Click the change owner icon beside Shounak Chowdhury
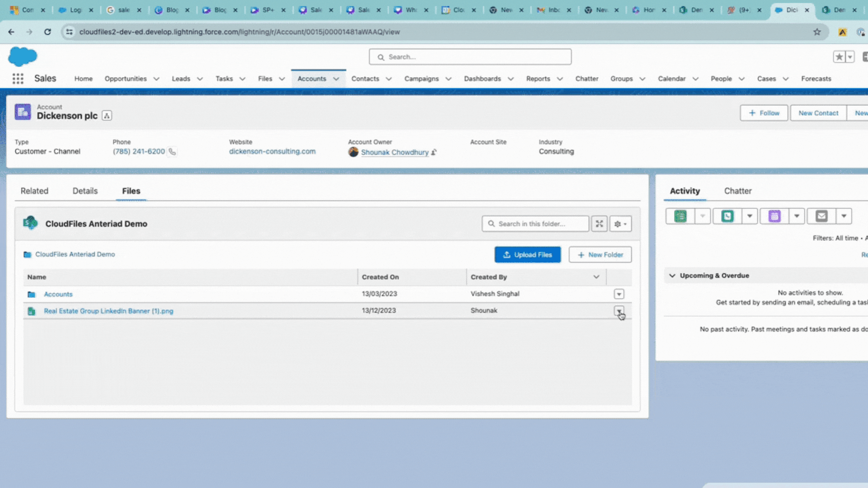The image size is (868, 488). click(434, 152)
